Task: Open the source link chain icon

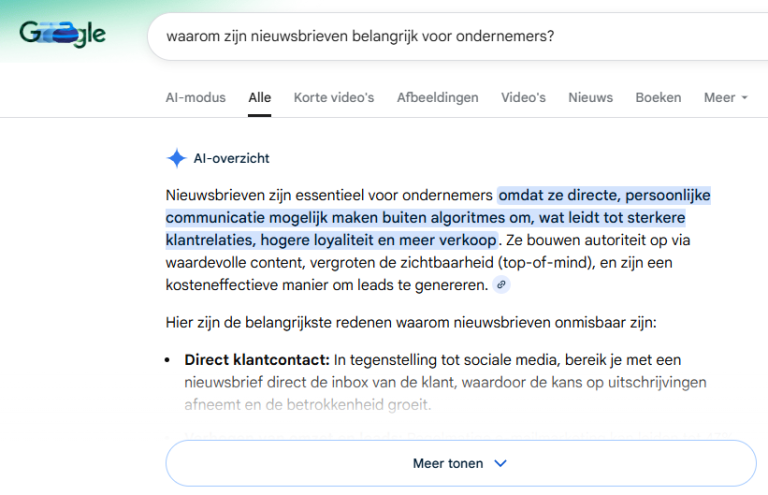Action: pyautogui.click(x=501, y=284)
